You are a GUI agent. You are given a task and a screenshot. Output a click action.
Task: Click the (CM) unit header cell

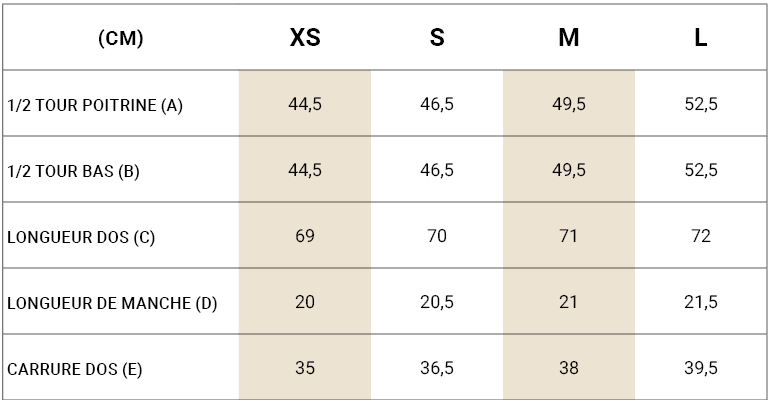tap(121, 38)
